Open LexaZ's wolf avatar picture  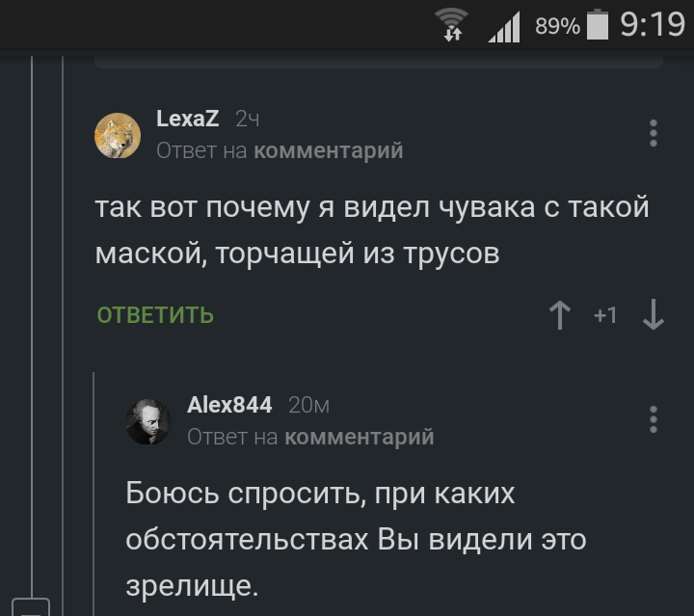(118, 135)
